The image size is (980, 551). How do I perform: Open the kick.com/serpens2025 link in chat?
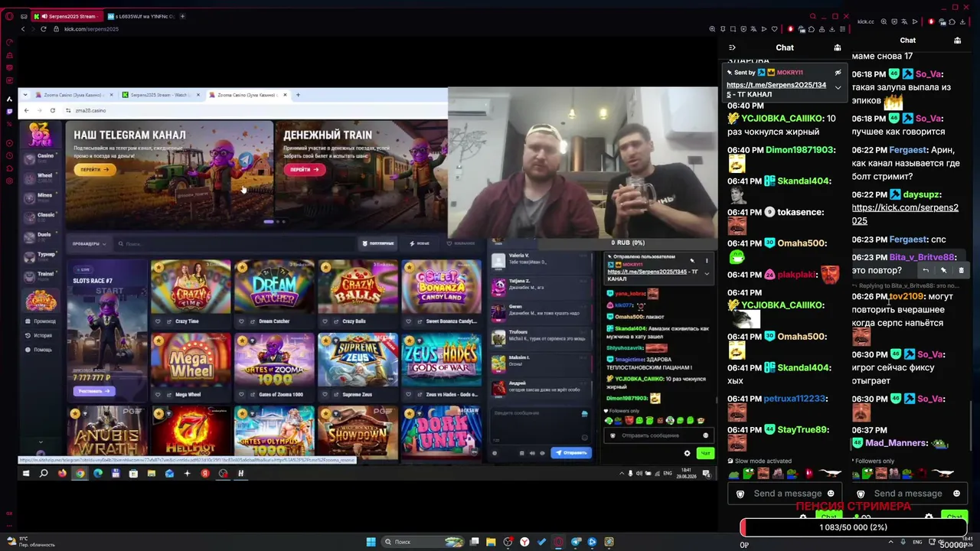tap(905, 214)
